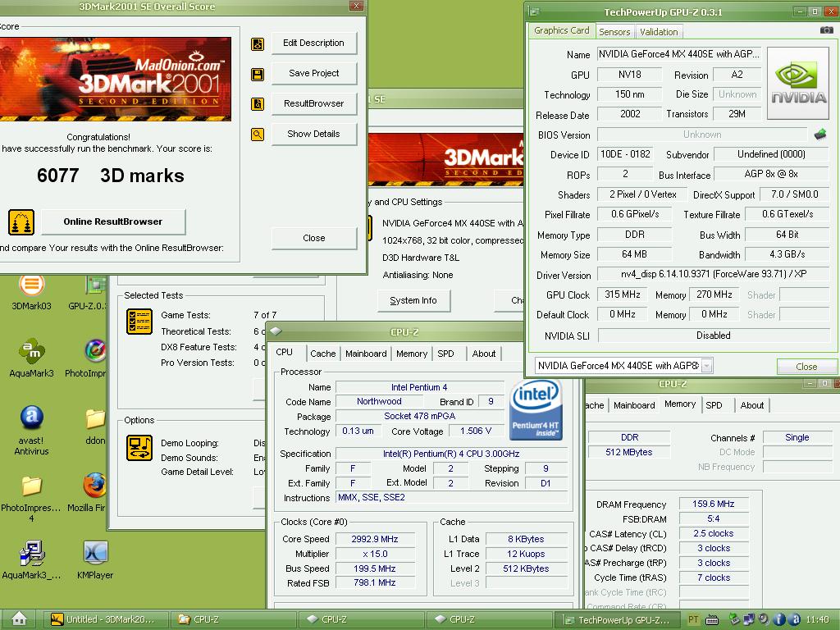Image resolution: width=840 pixels, height=630 pixels.
Task: Click the NVIDIA logo in GPU-Z
Action: click(798, 83)
